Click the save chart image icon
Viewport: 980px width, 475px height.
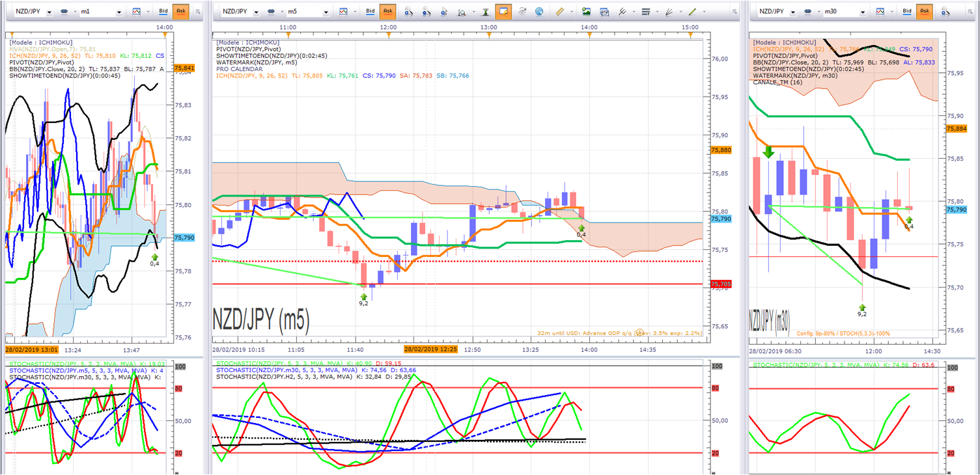[x=587, y=12]
